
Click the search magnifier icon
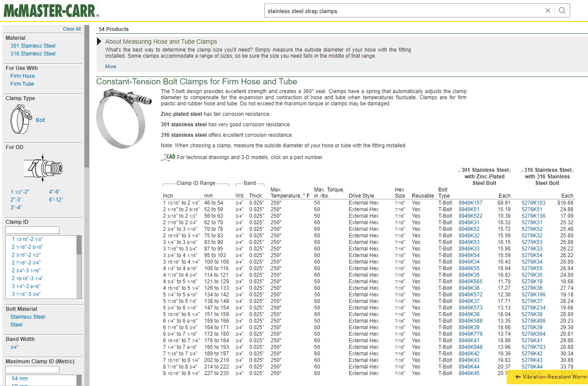pos(562,11)
